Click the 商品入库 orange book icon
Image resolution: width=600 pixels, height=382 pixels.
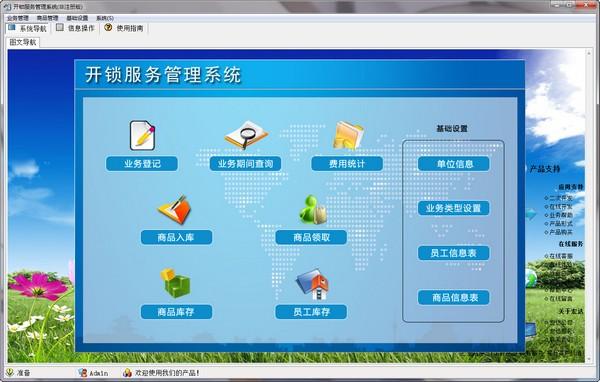click(x=174, y=209)
